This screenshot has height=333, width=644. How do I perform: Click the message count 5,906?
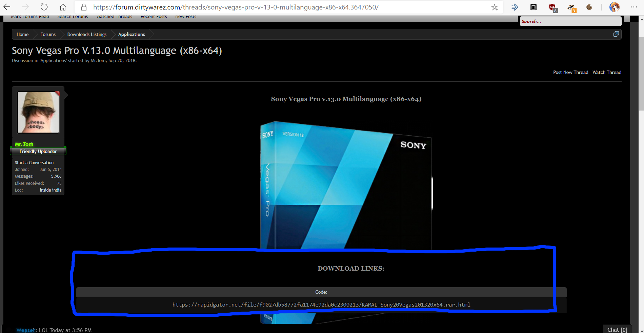pyautogui.click(x=56, y=176)
